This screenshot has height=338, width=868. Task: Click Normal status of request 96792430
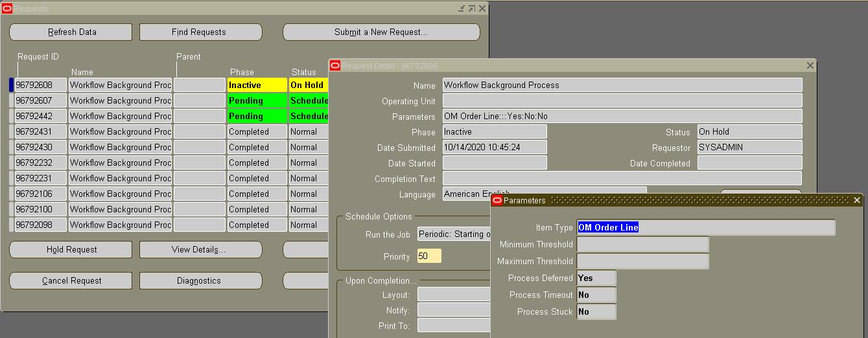click(x=309, y=147)
